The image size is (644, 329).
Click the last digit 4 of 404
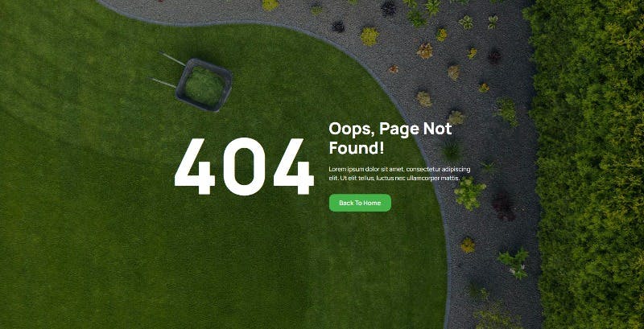click(294, 167)
